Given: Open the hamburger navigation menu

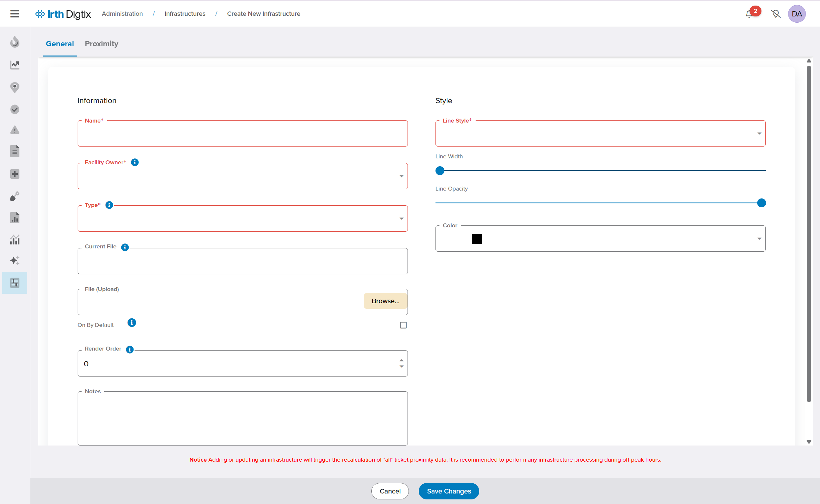Looking at the screenshot, I should point(15,14).
